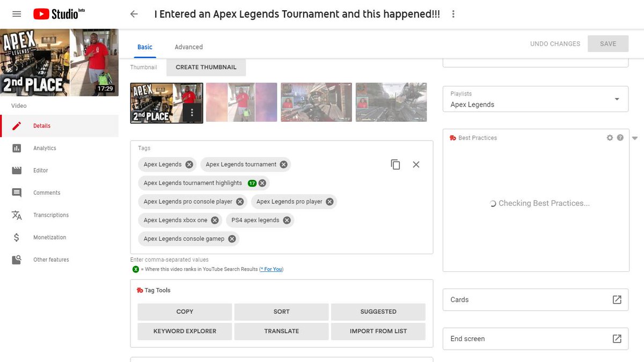Open Details in the sidebar

(59, 126)
